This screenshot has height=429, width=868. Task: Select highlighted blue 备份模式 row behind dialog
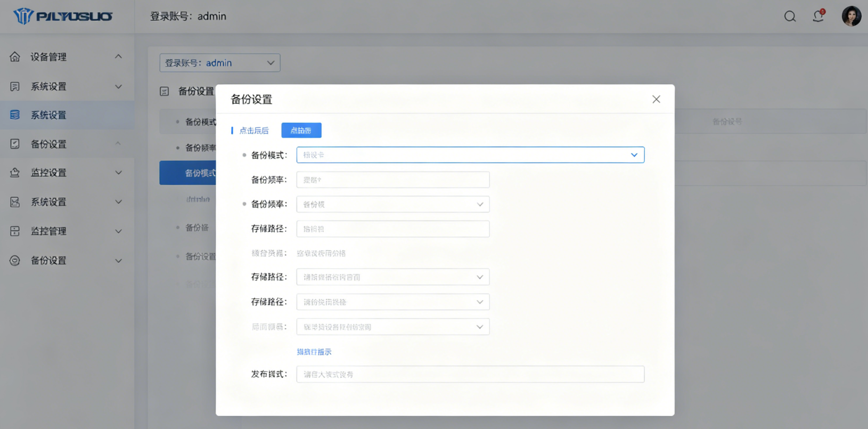coord(188,173)
